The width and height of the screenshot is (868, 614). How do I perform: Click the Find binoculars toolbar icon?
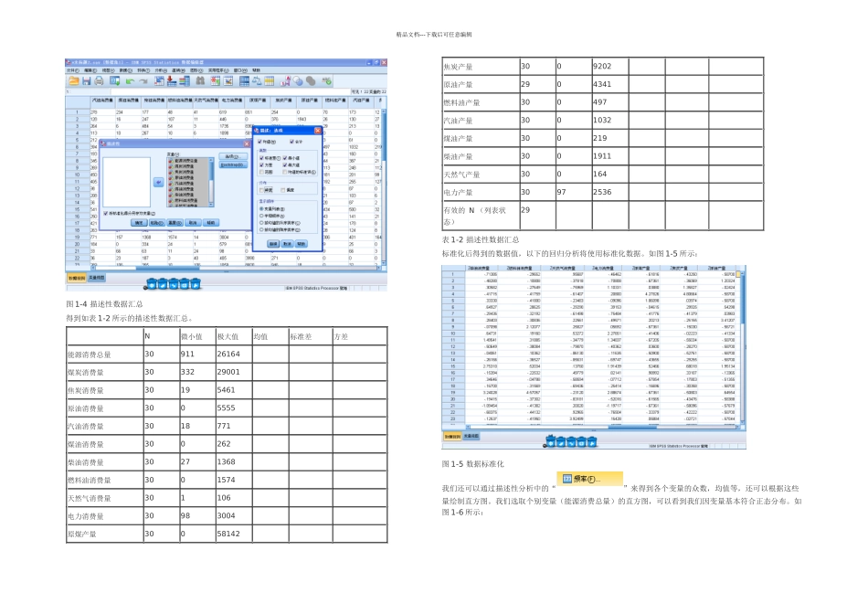(x=200, y=80)
